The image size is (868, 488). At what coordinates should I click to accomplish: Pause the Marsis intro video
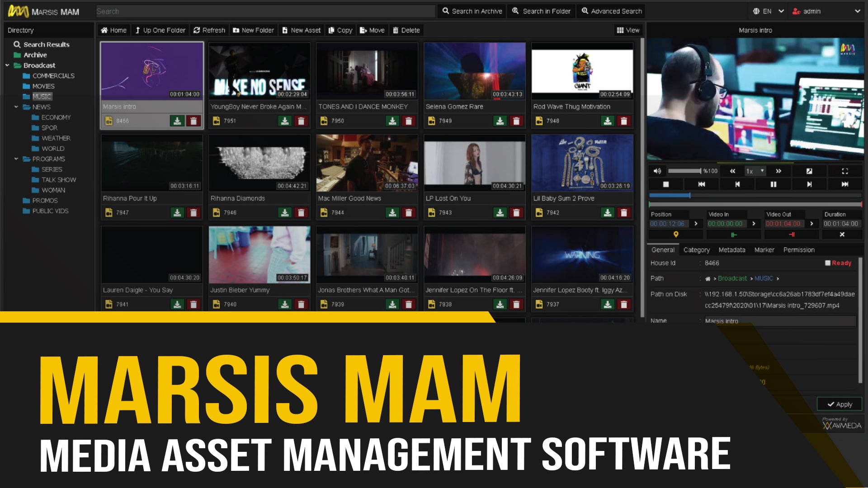(773, 184)
